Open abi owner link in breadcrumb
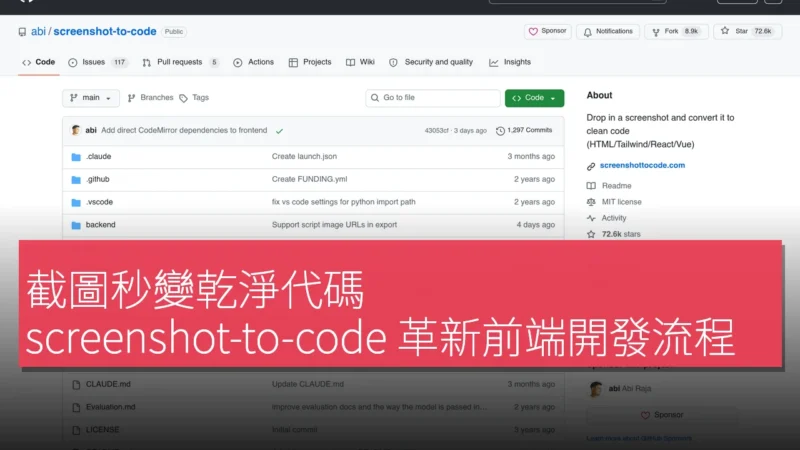The width and height of the screenshot is (800, 450). [x=38, y=32]
